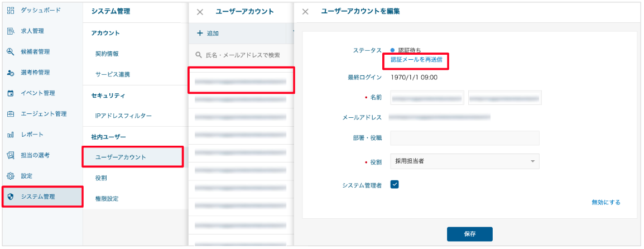Click the レポート bar chart icon
The image size is (644, 249).
click(11, 135)
